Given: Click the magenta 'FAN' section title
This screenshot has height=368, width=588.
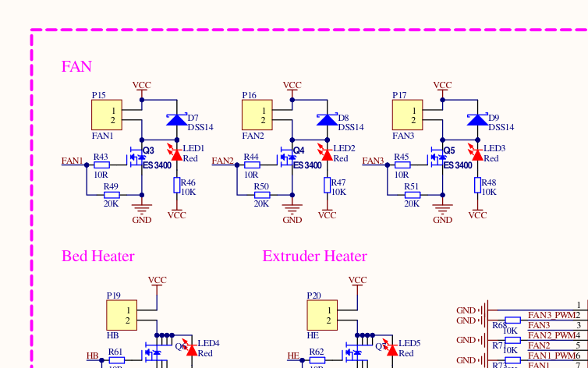Looking at the screenshot, I should (x=76, y=67).
